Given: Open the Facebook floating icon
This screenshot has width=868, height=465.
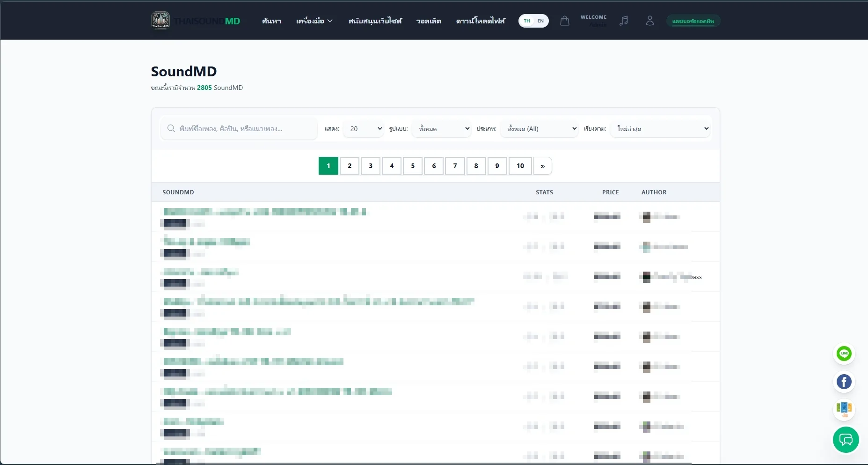Looking at the screenshot, I should point(844,382).
